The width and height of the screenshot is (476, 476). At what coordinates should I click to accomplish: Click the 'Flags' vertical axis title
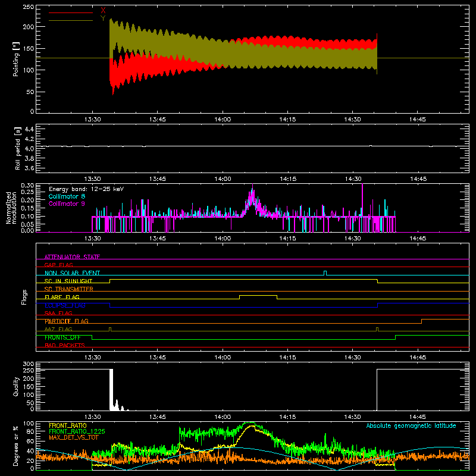[24, 297]
